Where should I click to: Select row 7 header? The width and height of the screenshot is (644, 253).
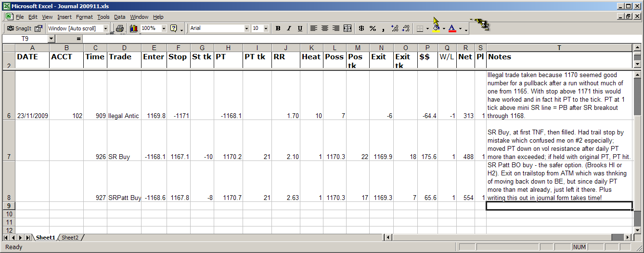pos(9,140)
